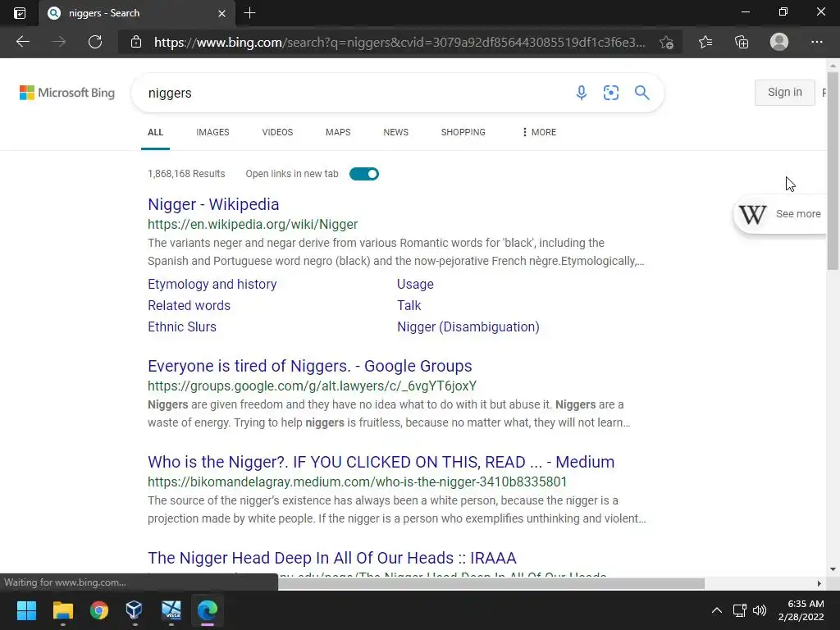Open clock and date in taskbar

click(801, 610)
